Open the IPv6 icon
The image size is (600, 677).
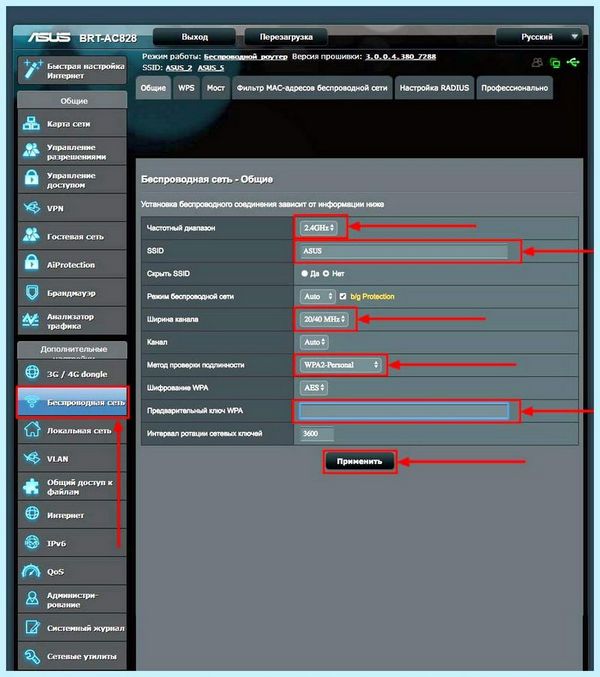pos(32,542)
